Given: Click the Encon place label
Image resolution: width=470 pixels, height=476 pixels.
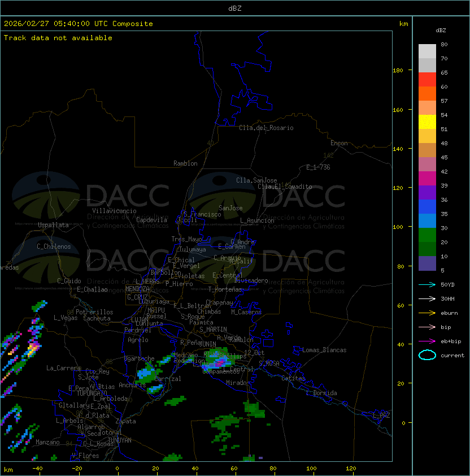Looking at the screenshot, I should (x=339, y=143).
